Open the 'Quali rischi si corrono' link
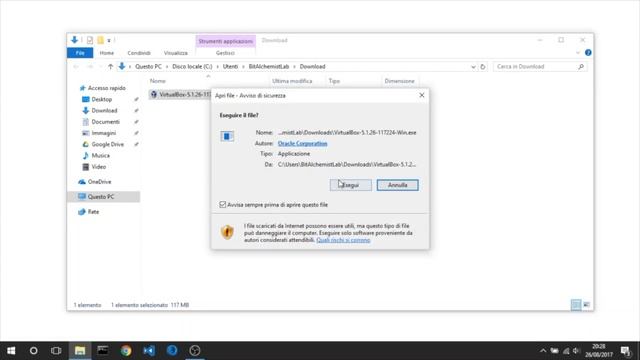The height and width of the screenshot is (360, 640). click(343, 240)
